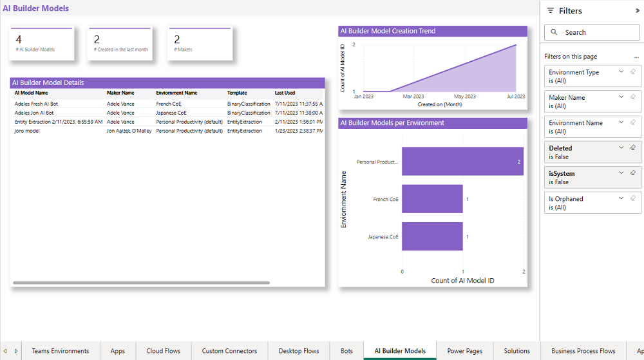Select the French CoE bar in the chart
This screenshot has height=360, width=644.
[x=432, y=199]
